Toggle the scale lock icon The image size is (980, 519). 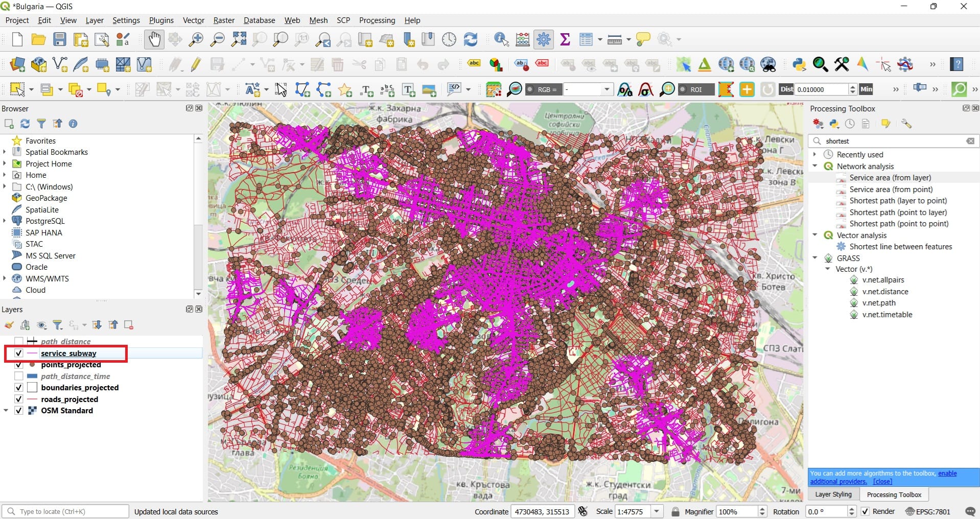tap(675, 511)
